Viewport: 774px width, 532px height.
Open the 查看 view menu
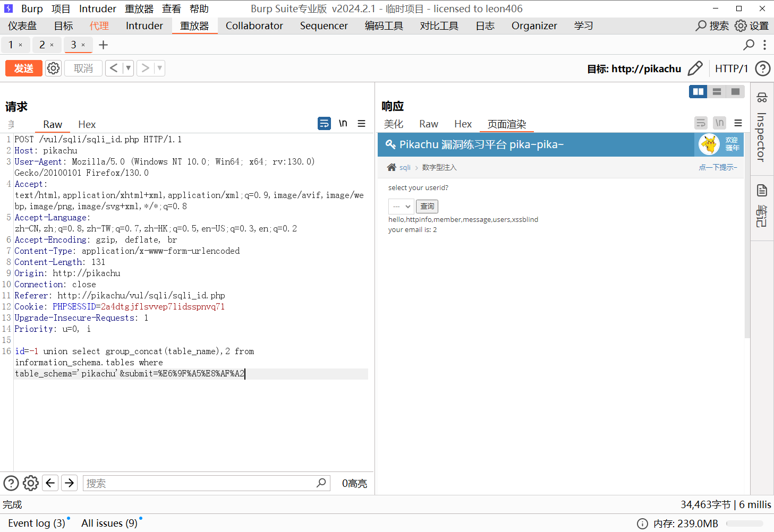pos(171,8)
